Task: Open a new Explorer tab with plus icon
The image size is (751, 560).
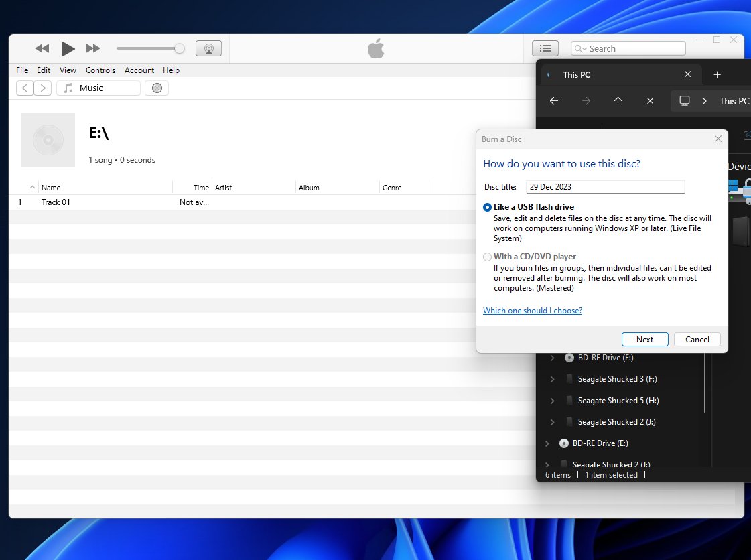Action: [x=717, y=75]
